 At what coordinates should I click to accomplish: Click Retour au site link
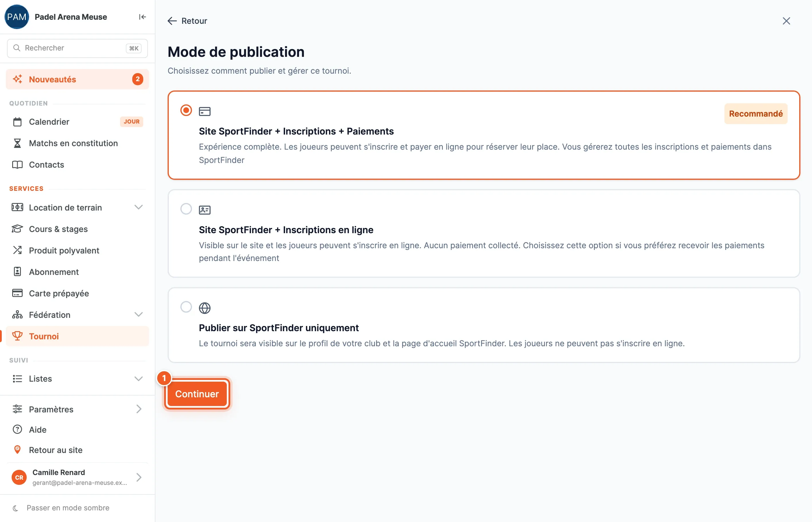77,450
